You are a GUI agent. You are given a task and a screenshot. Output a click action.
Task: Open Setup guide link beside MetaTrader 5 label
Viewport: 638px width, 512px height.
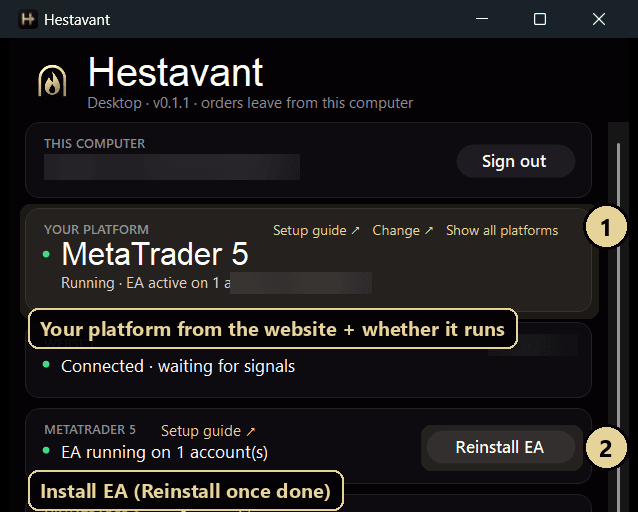208,431
